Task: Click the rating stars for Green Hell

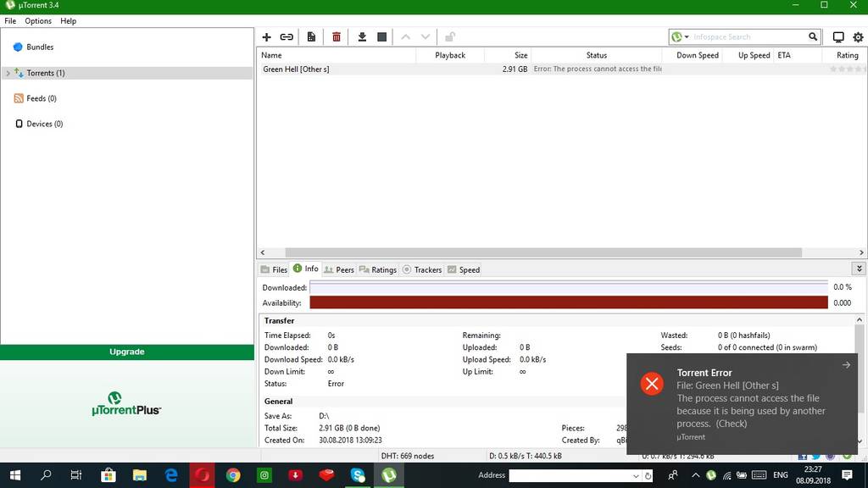Action: pos(847,69)
